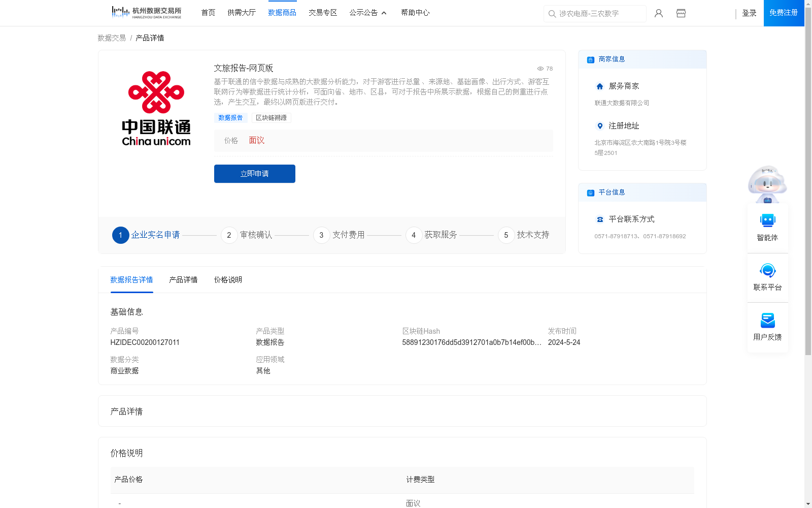Select step 4 获取服务 circle

click(414, 235)
